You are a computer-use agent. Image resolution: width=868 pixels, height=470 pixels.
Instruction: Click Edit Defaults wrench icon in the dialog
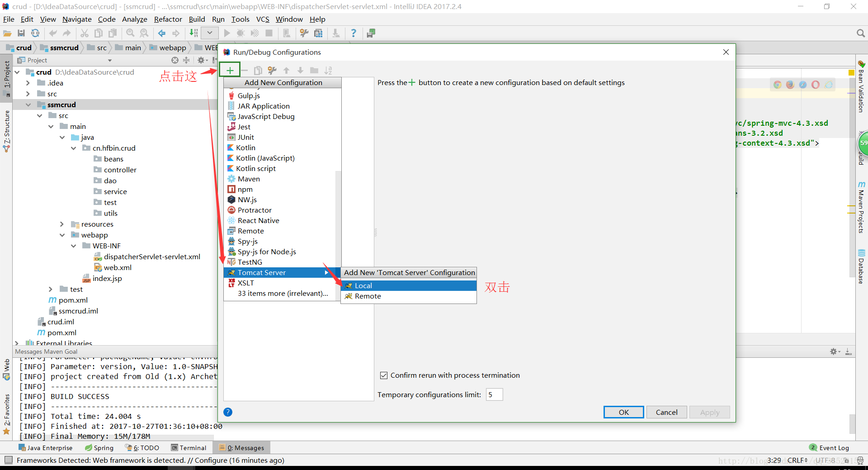(272, 70)
